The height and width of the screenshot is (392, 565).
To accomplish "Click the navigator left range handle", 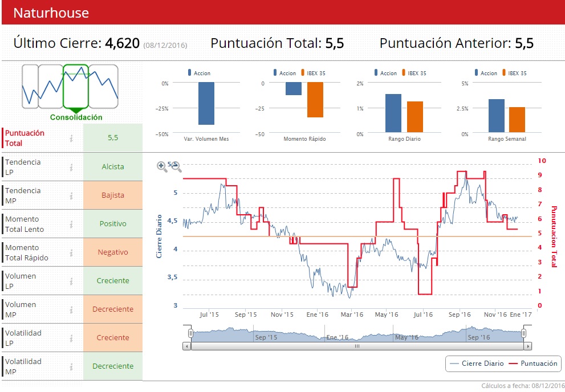I will pyautogui.click(x=190, y=333).
